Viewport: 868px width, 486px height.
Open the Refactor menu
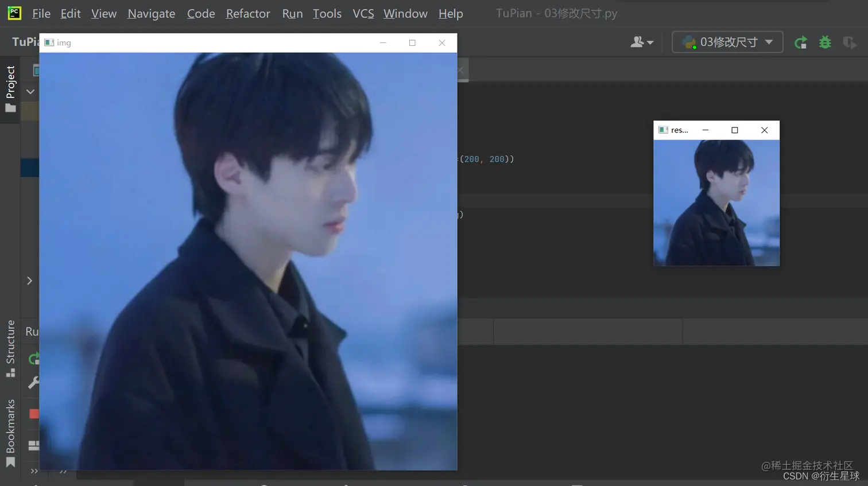pos(248,13)
